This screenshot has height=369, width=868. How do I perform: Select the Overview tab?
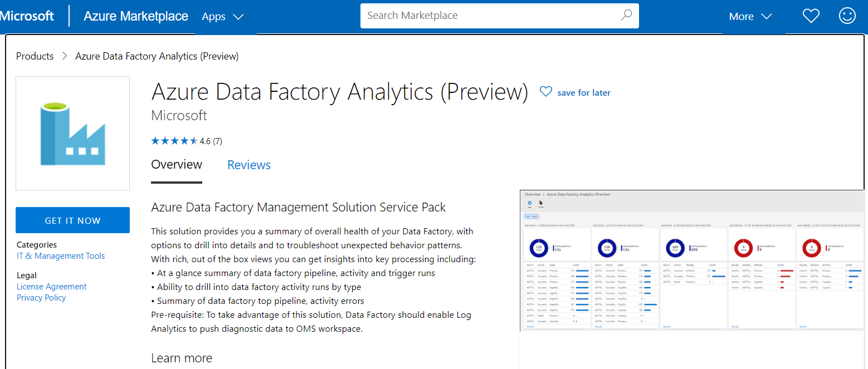[177, 165]
